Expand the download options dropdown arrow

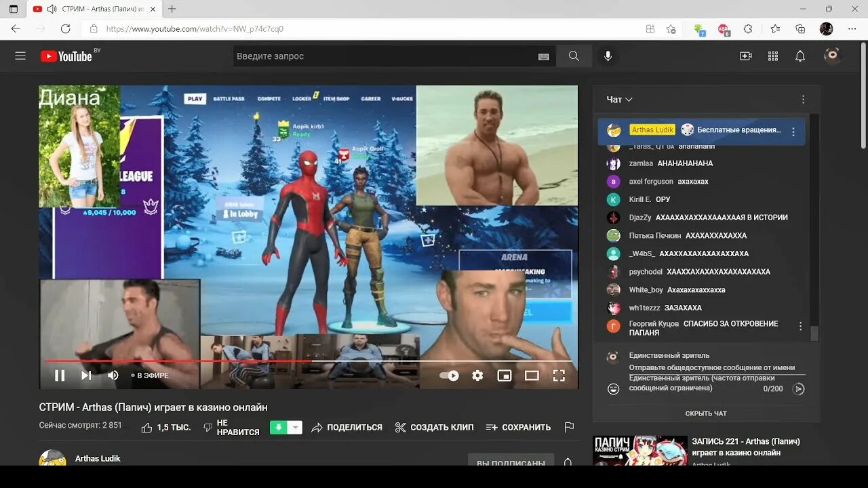click(x=295, y=428)
